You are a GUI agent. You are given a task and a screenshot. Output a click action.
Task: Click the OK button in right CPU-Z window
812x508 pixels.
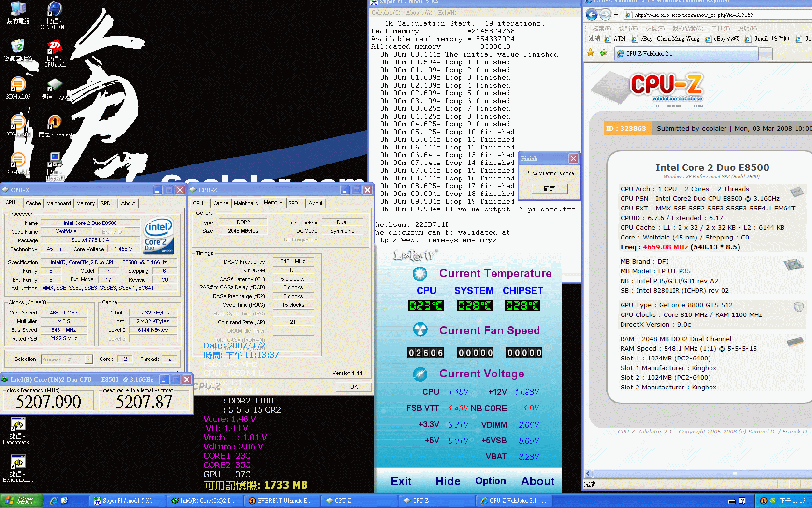pyautogui.click(x=354, y=387)
